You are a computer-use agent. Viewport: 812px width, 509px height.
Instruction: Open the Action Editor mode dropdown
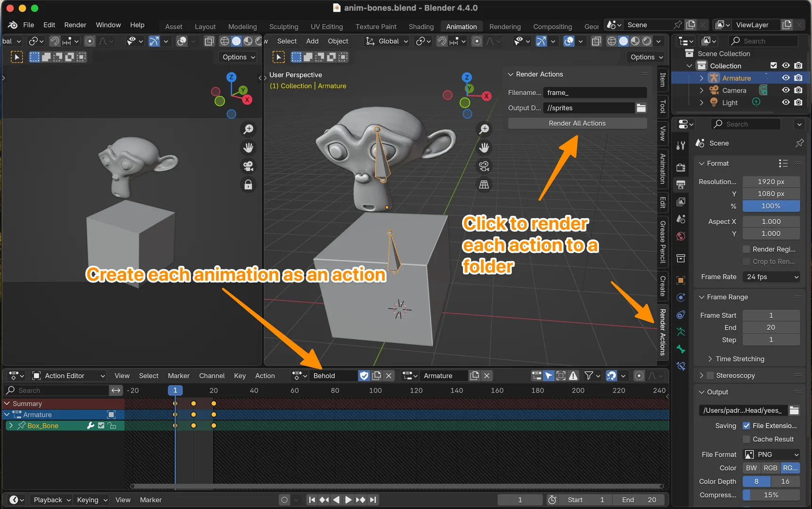point(68,376)
